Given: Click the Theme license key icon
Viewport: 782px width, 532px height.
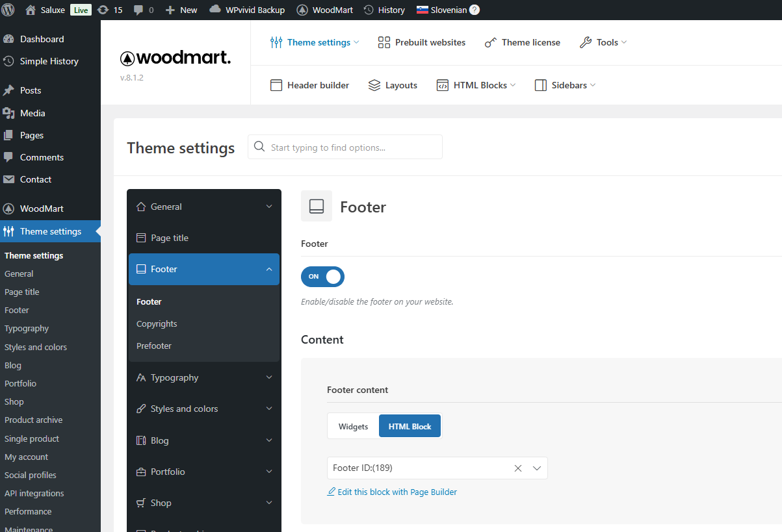Looking at the screenshot, I should [491, 42].
